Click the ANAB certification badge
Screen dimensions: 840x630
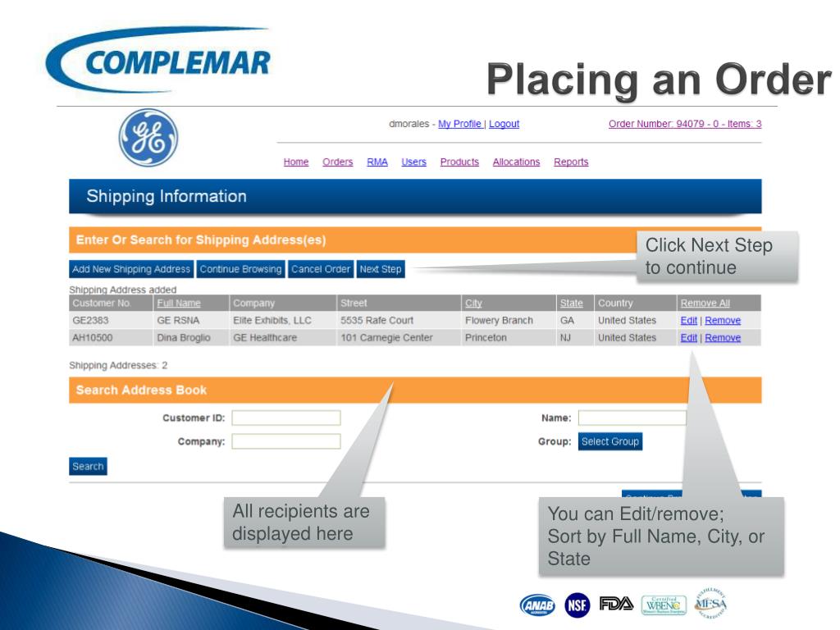[x=537, y=605]
